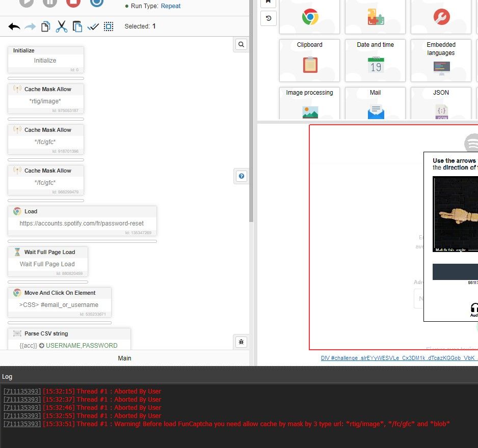
Task: Click the search magnifier icon
Action: (241, 44)
